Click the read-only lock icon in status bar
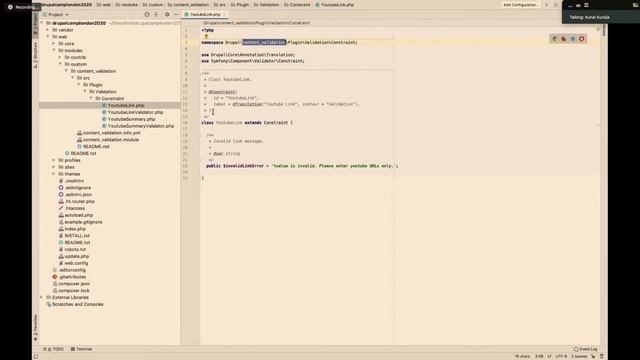 (593, 356)
